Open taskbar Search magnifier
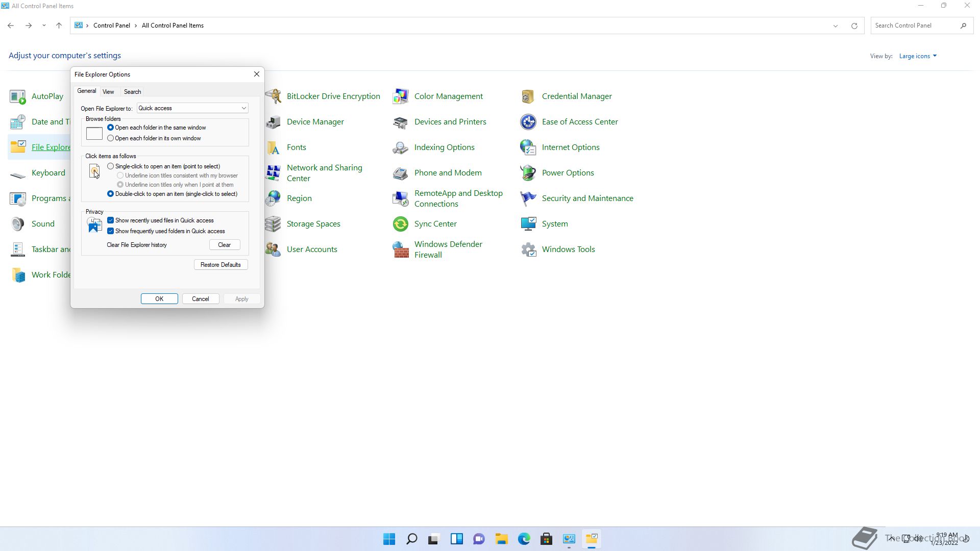 pyautogui.click(x=411, y=539)
